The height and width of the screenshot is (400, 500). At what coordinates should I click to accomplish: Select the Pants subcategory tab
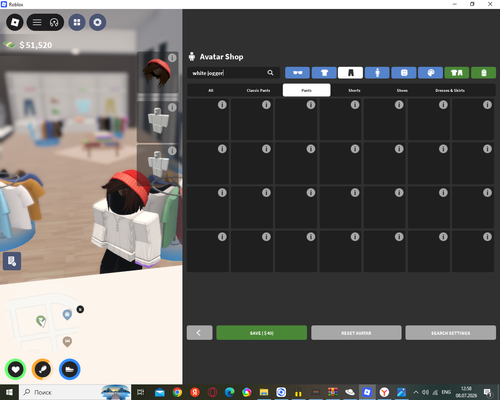[307, 90]
